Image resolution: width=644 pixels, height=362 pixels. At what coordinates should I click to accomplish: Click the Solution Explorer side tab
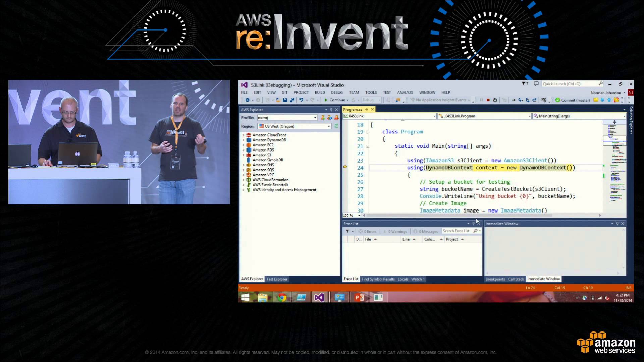pyautogui.click(x=631, y=120)
